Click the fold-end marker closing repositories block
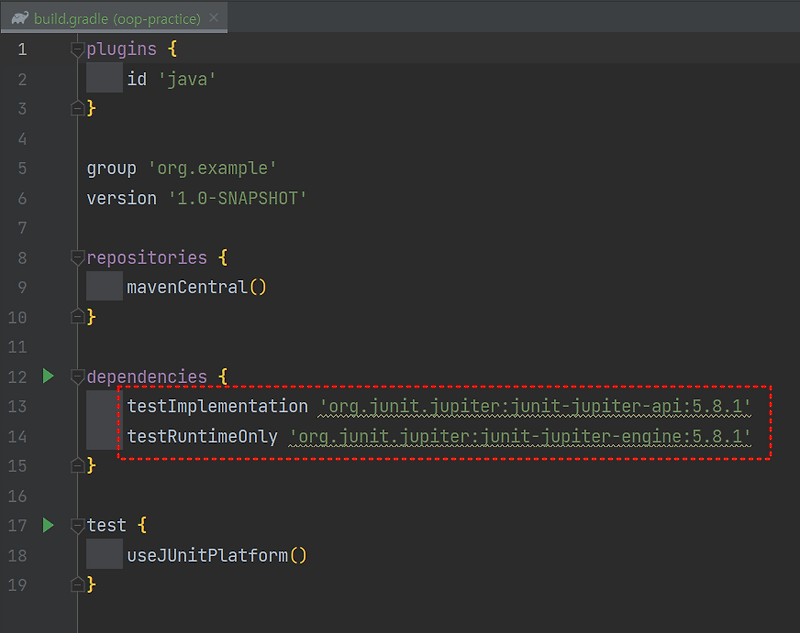 coord(77,317)
